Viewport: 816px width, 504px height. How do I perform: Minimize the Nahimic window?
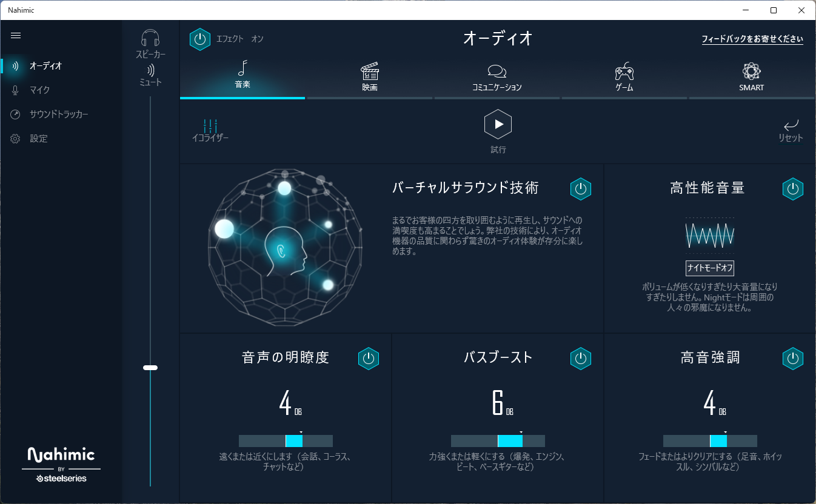(x=746, y=10)
